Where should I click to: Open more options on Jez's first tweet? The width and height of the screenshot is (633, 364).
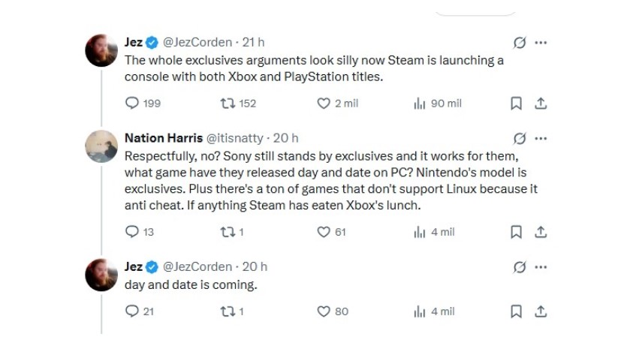click(541, 43)
